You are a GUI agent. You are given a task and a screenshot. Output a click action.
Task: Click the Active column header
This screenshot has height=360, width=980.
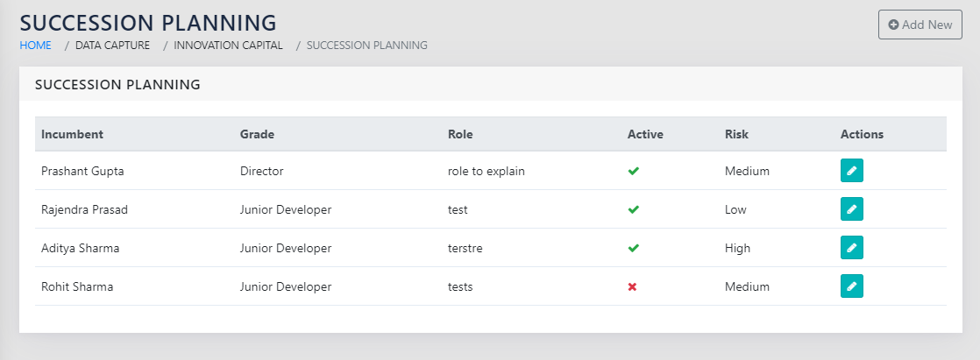645,135
